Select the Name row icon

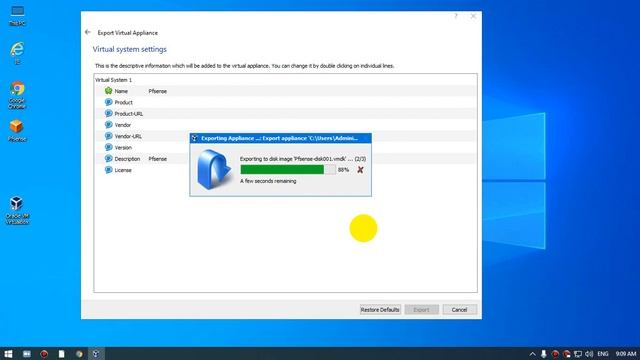[x=108, y=91]
